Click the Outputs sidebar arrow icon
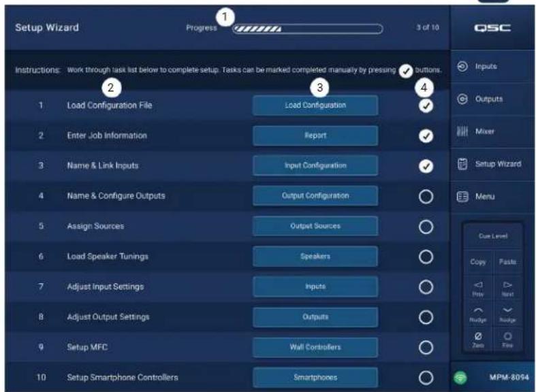The height and width of the screenshot is (392, 536). [462, 99]
